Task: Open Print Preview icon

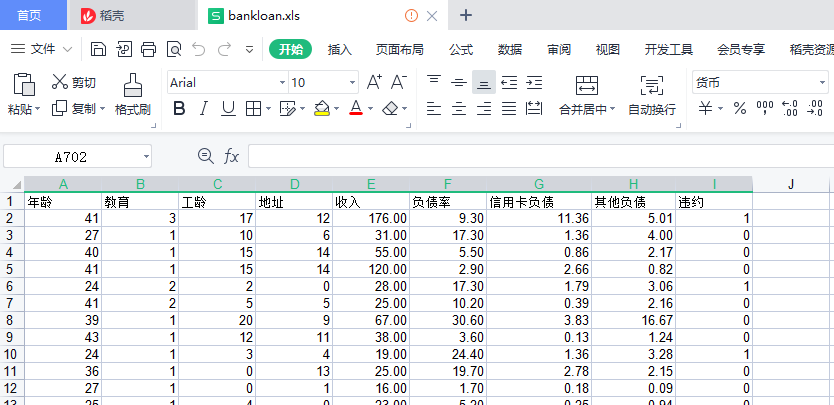Action: point(173,49)
